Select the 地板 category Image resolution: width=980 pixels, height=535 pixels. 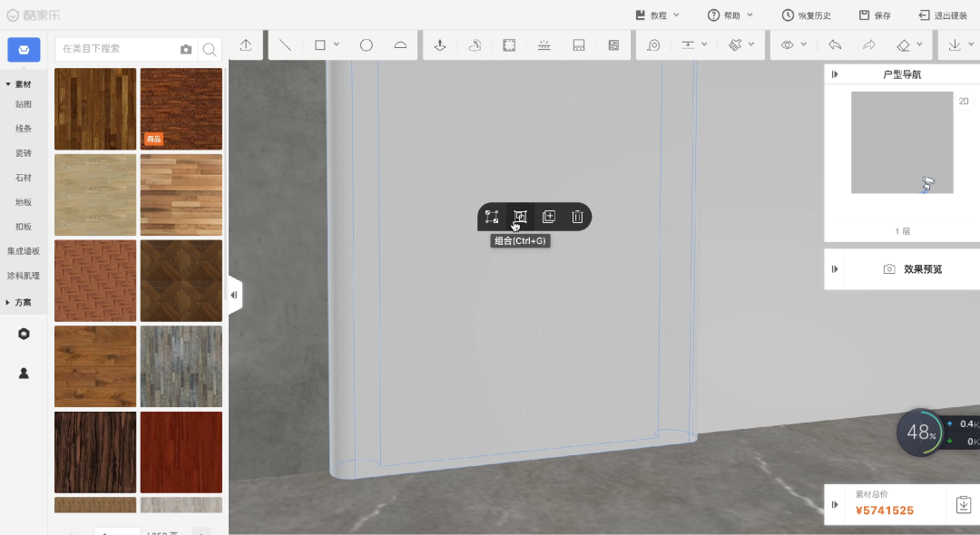tap(23, 202)
